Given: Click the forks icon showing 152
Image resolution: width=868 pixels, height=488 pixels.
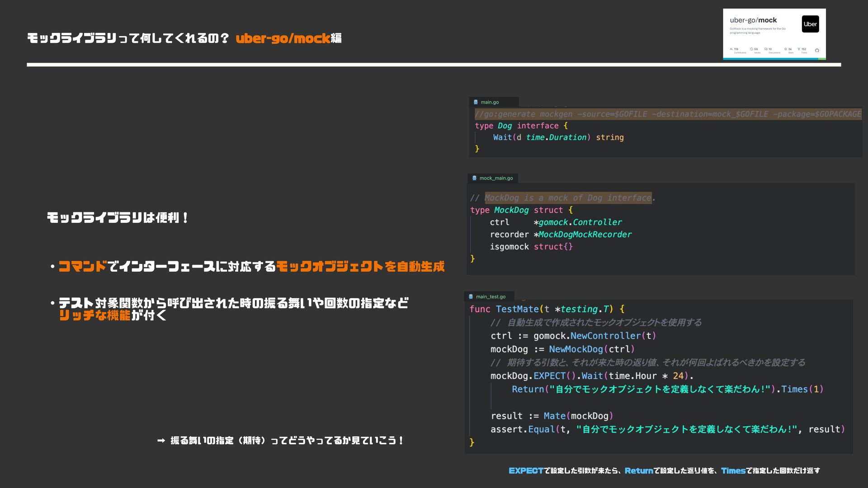Looking at the screenshot, I should (799, 49).
